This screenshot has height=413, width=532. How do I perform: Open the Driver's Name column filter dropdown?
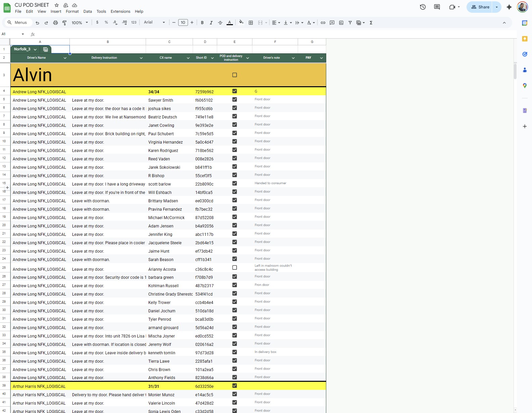(65, 58)
